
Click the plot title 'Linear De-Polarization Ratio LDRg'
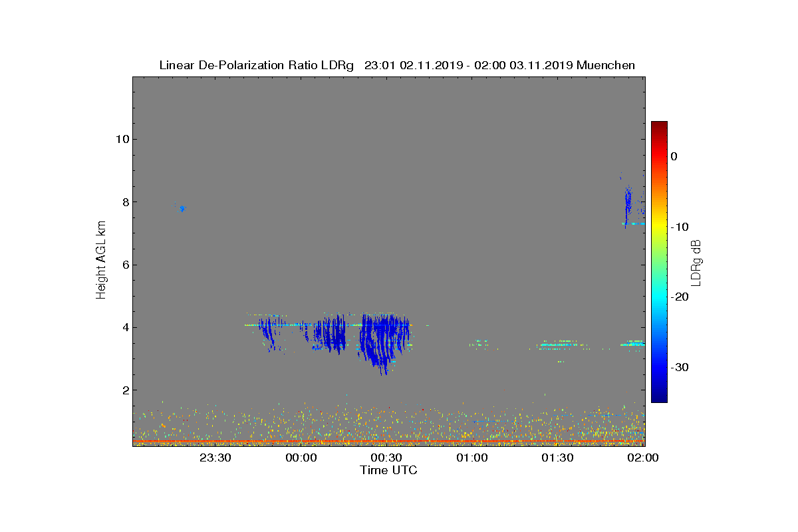pyautogui.click(x=257, y=65)
